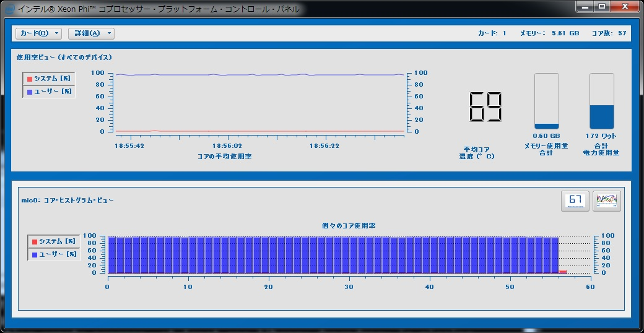This screenshot has height=333, width=644.
Task: Click the blue user line in the average utilization graph
Action: click(260, 75)
